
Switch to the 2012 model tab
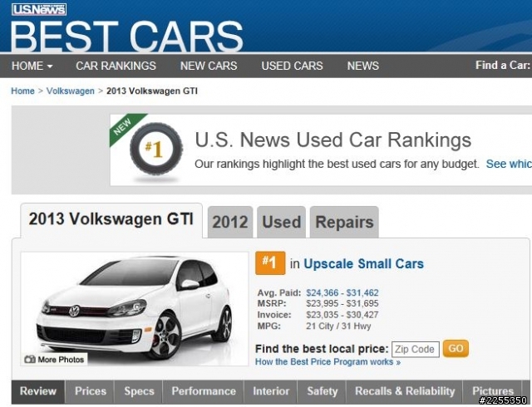tap(230, 222)
